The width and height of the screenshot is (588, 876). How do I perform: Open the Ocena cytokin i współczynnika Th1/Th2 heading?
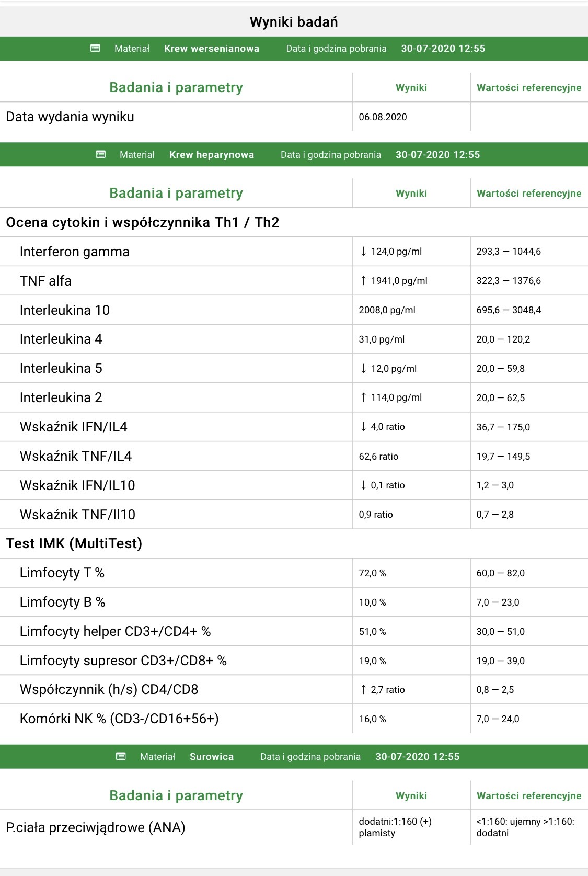coord(142,222)
